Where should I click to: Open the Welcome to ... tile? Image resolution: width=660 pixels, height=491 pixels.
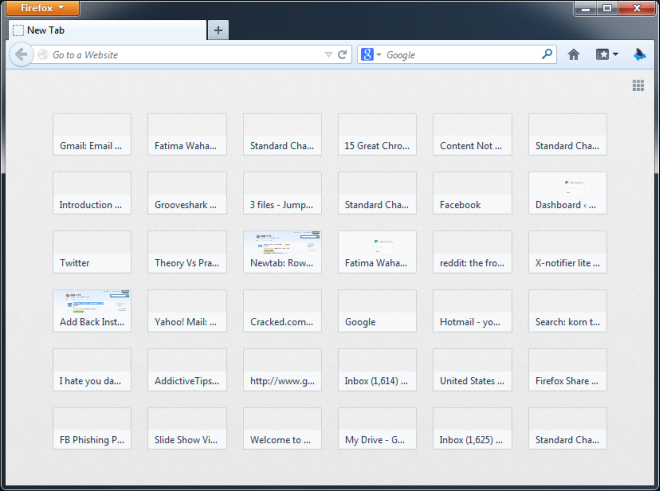click(x=282, y=428)
